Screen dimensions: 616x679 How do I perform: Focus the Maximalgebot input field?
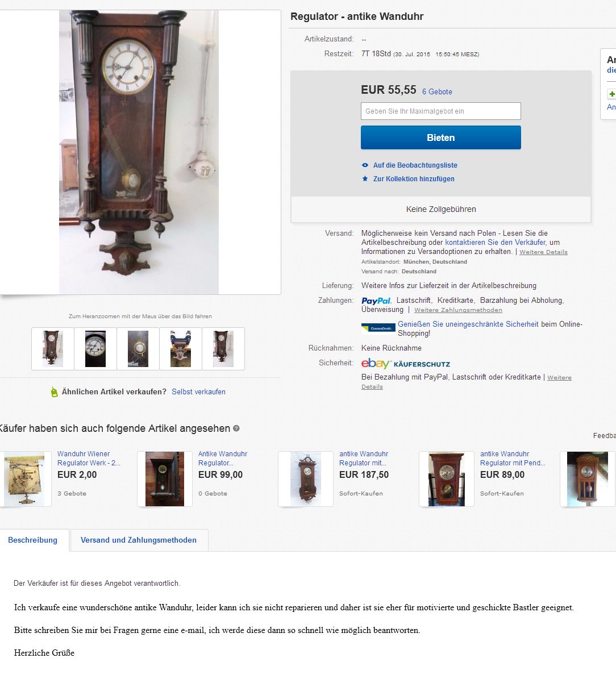click(440, 111)
